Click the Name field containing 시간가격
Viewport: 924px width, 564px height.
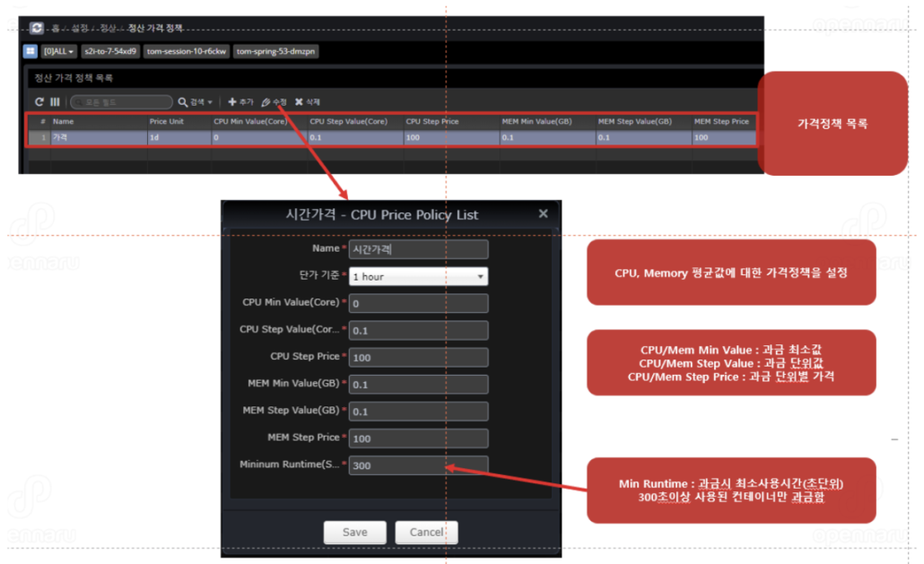click(418, 249)
